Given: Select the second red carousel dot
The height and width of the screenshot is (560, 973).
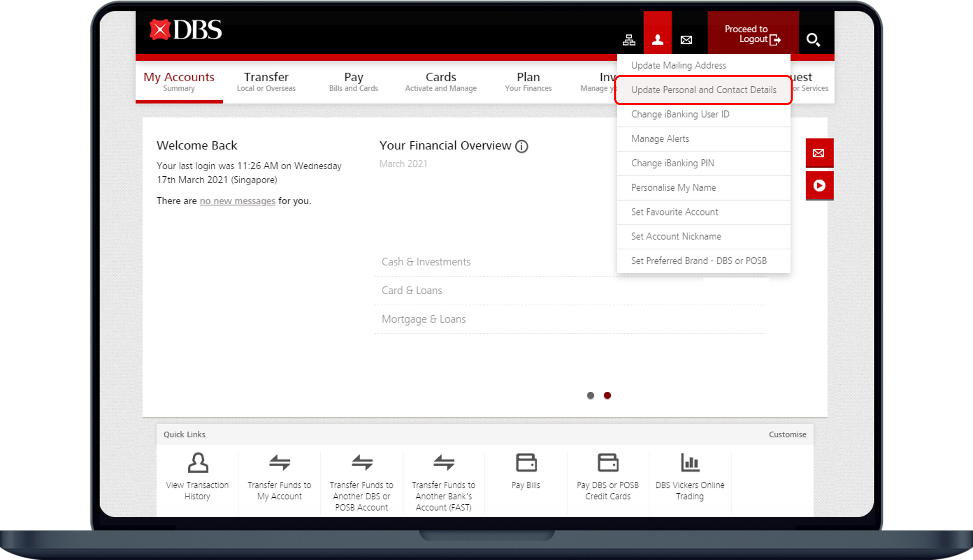Looking at the screenshot, I should pyautogui.click(x=607, y=396).
